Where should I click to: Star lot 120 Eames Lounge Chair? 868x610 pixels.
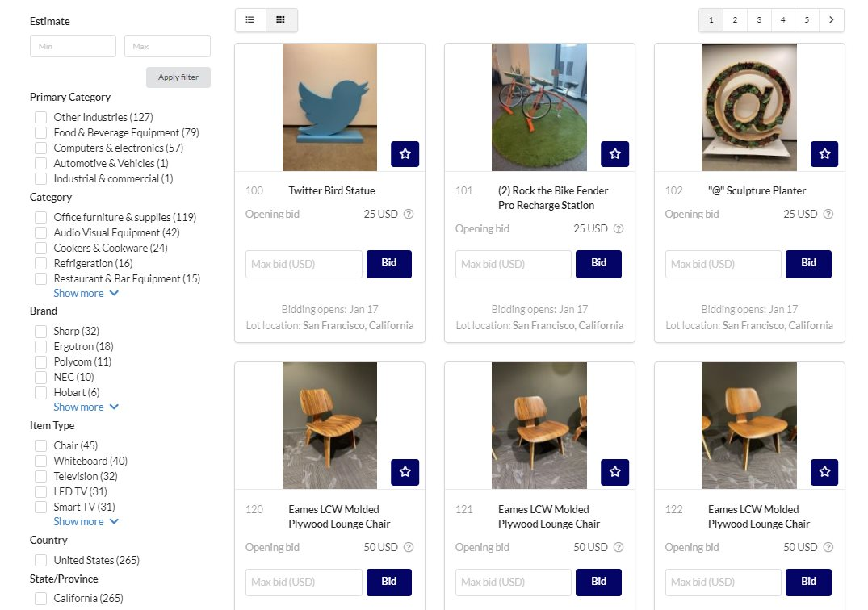(405, 472)
